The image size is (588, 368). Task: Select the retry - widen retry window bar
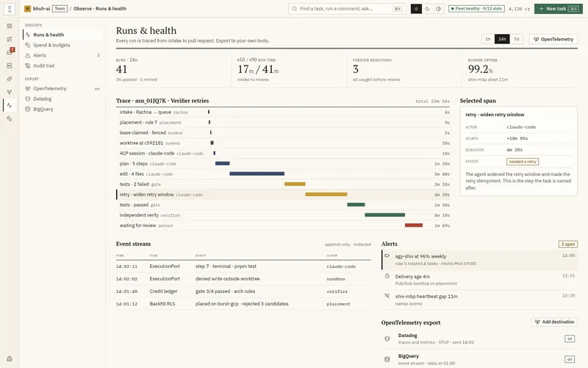click(326, 194)
